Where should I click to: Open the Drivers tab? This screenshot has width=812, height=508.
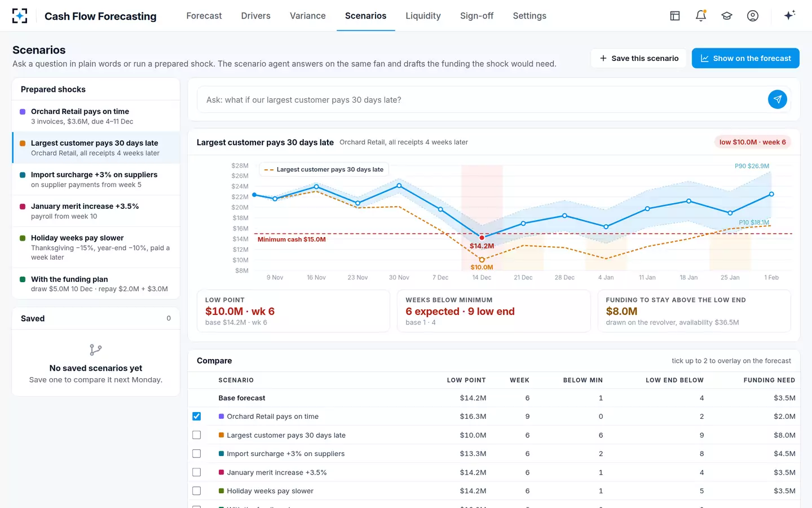click(256, 16)
